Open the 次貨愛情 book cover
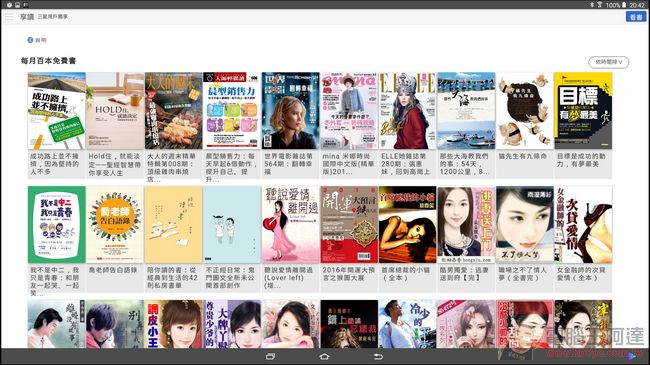The height and width of the screenshot is (365, 650). click(583, 224)
